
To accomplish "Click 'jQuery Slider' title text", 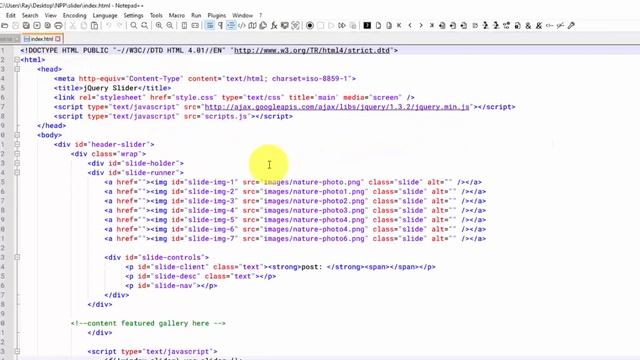I will pos(110,88).
